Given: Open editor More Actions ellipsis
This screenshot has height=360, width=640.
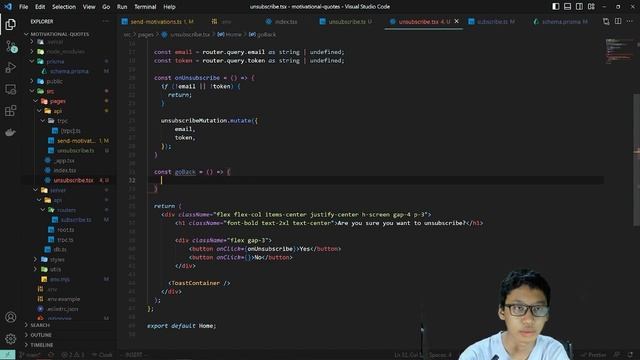Looking at the screenshot, I should pos(630,21).
